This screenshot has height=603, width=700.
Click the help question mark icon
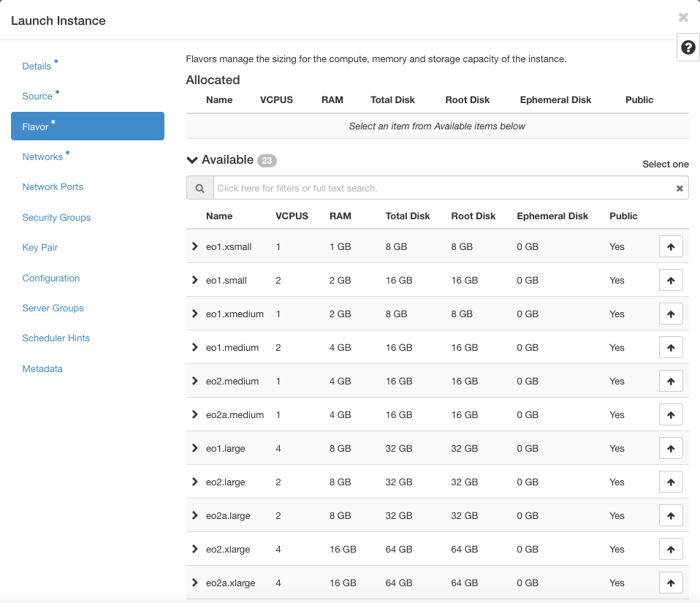click(x=688, y=48)
